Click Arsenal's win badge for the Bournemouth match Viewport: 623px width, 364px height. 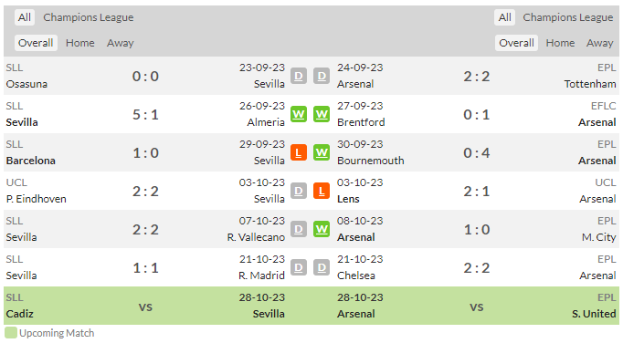tap(322, 152)
